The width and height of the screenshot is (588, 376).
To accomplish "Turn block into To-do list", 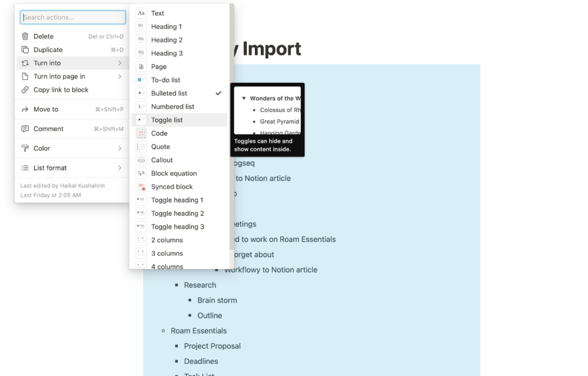I will tap(180, 80).
